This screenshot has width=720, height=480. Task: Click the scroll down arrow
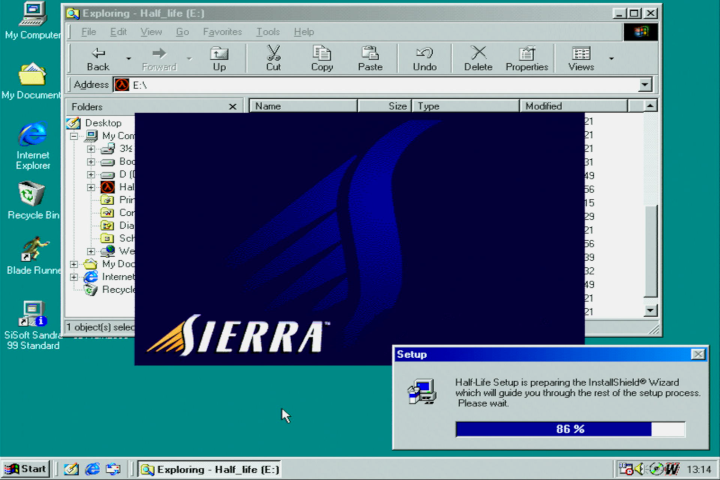pyautogui.click(x=650, y=311)
